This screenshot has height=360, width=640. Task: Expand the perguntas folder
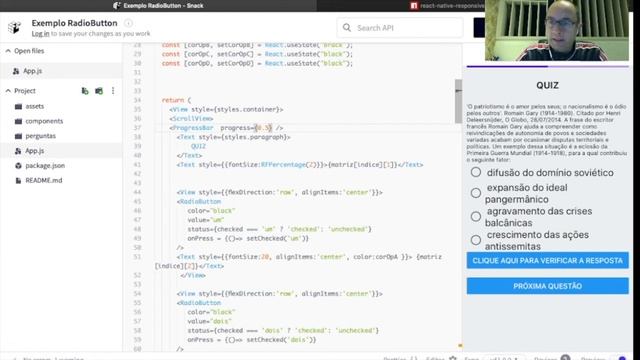pyautogui.click(x=40, y=136)
